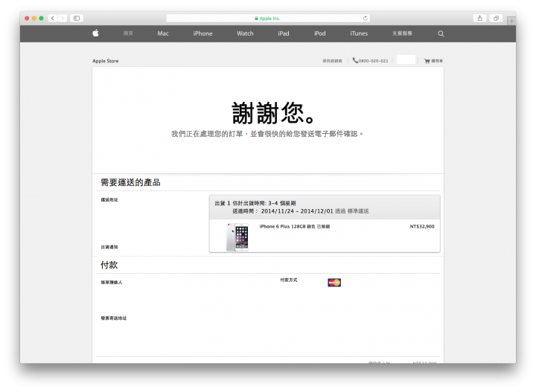
Task: Click the iPhone 6 Plus product image
Action: click(237, 237)
